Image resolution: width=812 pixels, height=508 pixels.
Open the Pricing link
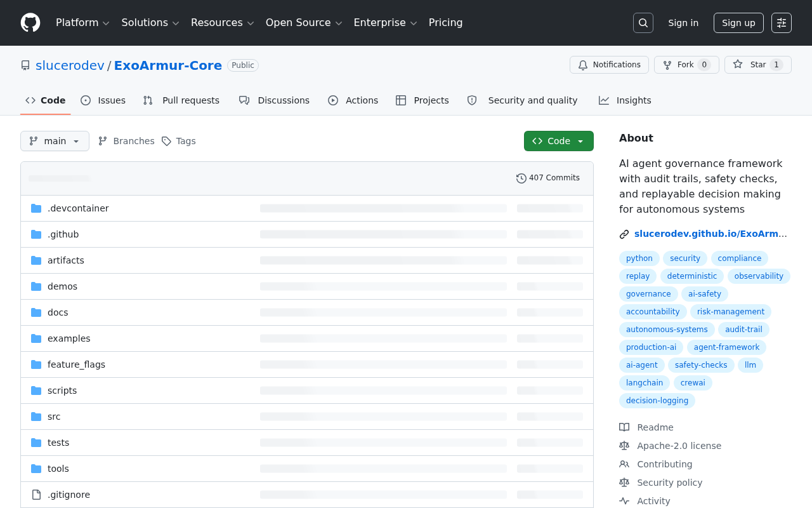[x=445, y=23]
